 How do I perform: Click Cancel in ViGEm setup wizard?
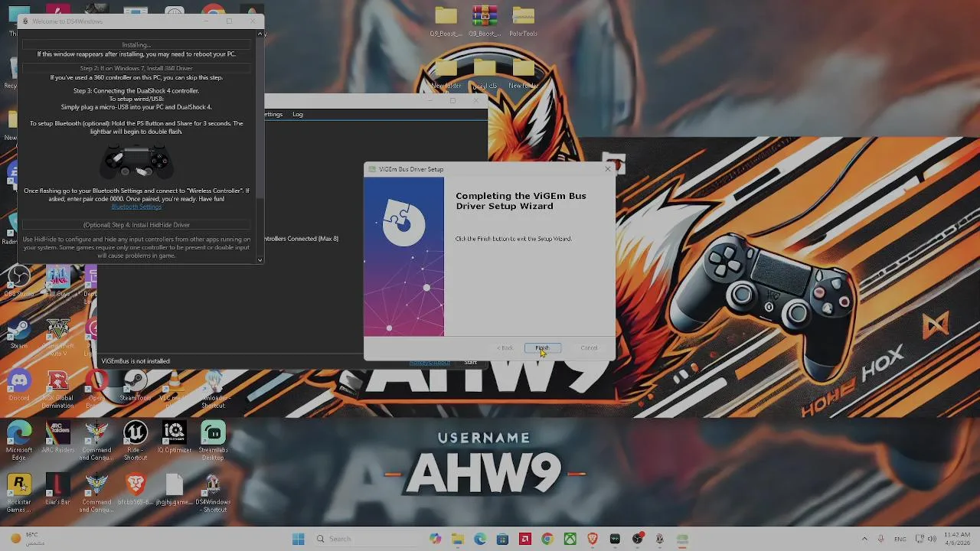point(589,348)
